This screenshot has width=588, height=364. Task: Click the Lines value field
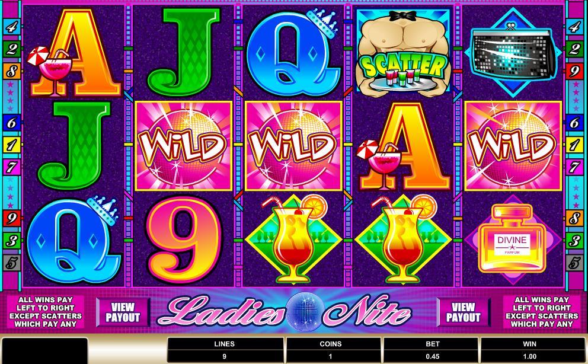click(x=225, y=356)
